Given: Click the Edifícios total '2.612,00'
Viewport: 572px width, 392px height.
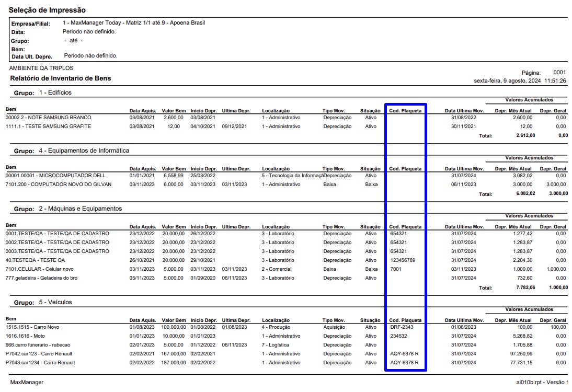Looking at the screenshot, I should [x=525, y=135].
